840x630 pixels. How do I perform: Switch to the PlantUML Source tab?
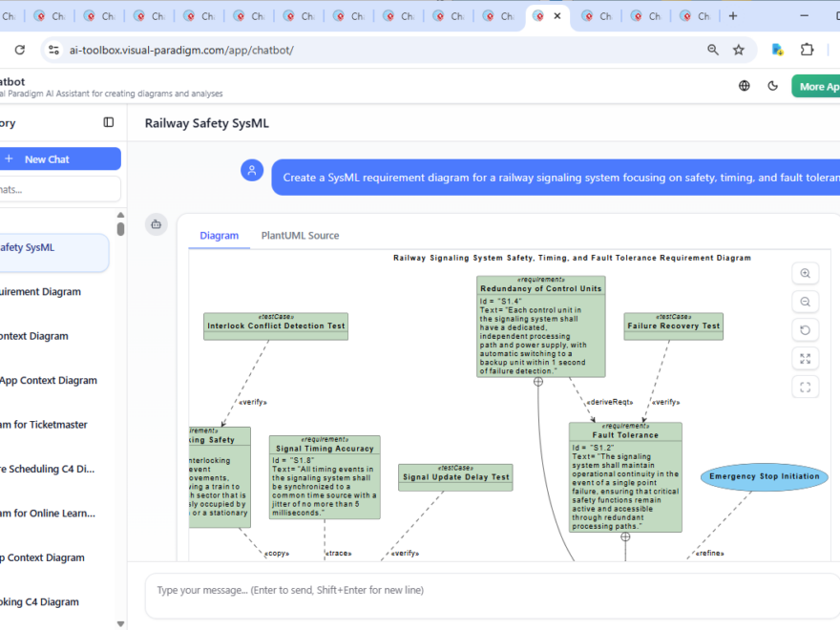[x=300, y=235]
